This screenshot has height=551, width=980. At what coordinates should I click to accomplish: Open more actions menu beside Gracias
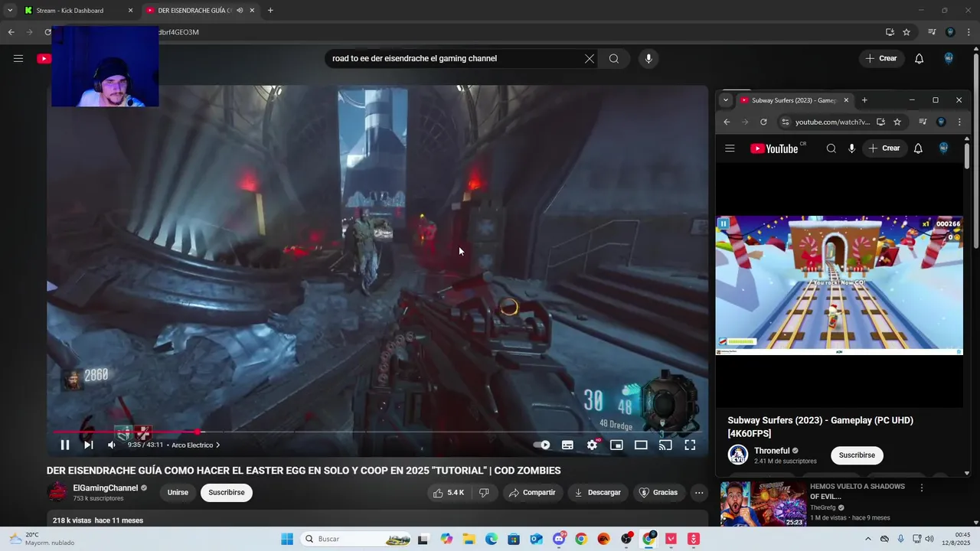point(699,493)
